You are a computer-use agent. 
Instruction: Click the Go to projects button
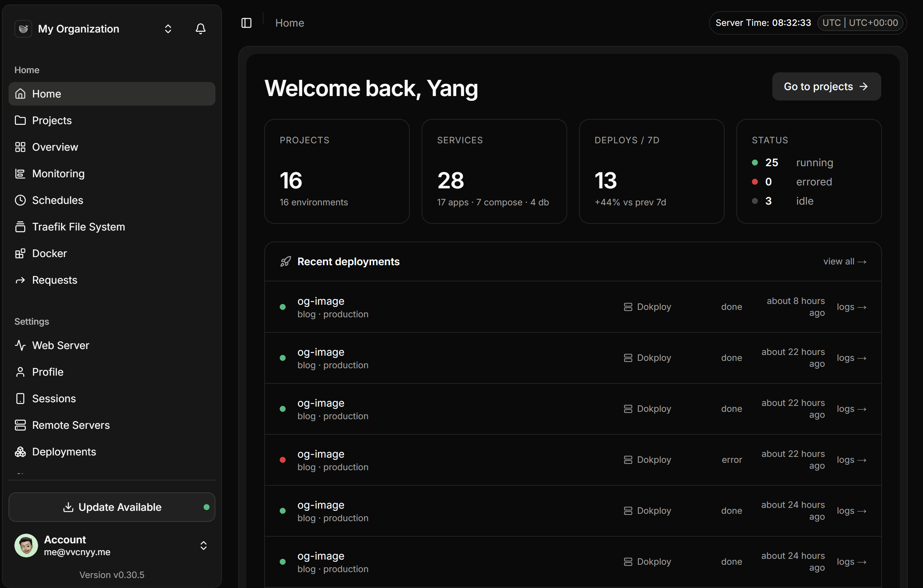[x=827, y=86]
